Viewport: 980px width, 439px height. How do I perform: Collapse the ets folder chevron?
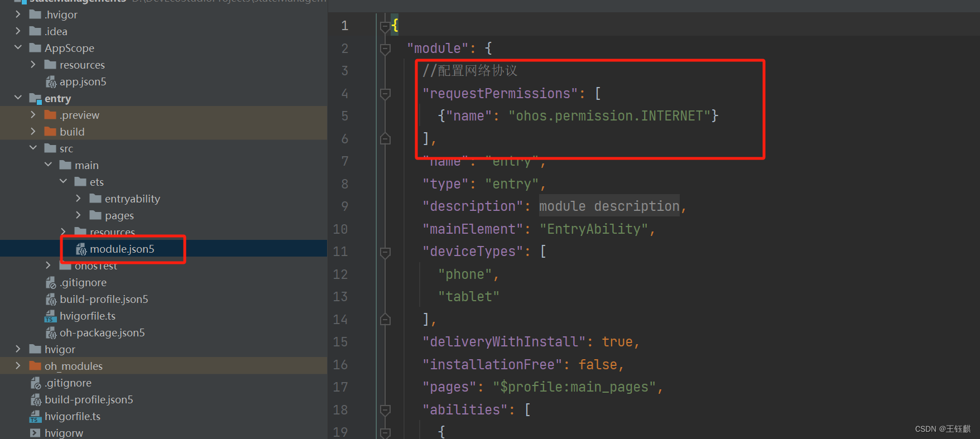pyautogui.click(x=63, y=182)
